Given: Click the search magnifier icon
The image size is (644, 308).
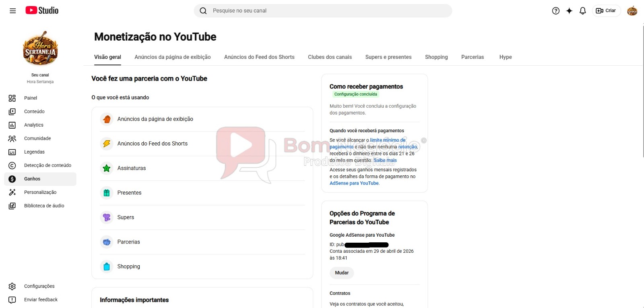Looking at the screenshot, I should click(x=203, y=11).
